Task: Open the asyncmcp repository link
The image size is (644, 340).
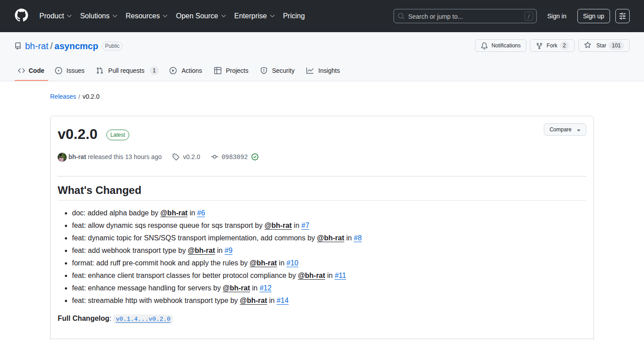Action: [76, 46]
